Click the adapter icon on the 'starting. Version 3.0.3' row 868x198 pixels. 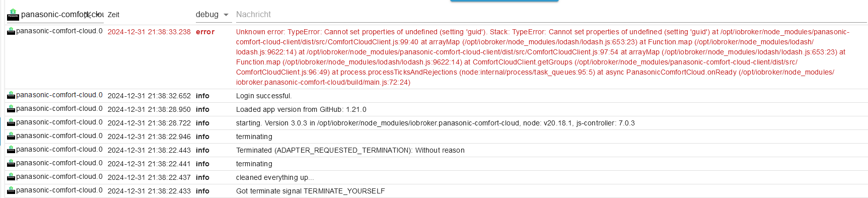(11, 122)
